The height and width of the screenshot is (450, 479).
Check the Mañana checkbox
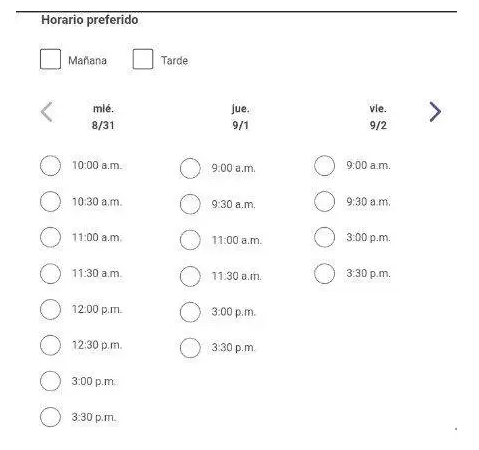[50, 59]
